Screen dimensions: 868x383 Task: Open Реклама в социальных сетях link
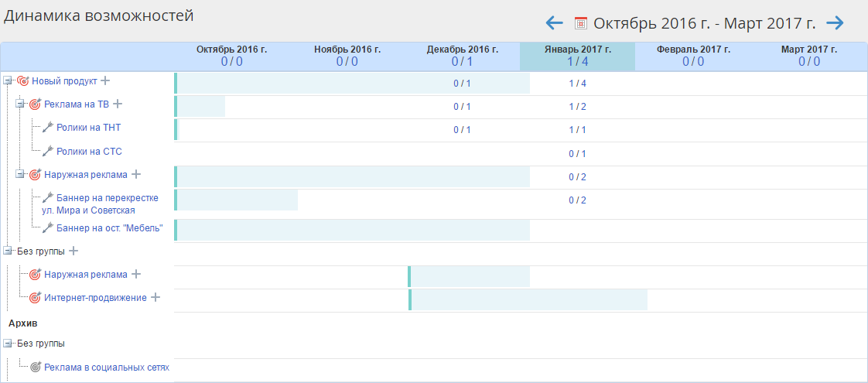(x=106, y=367)
